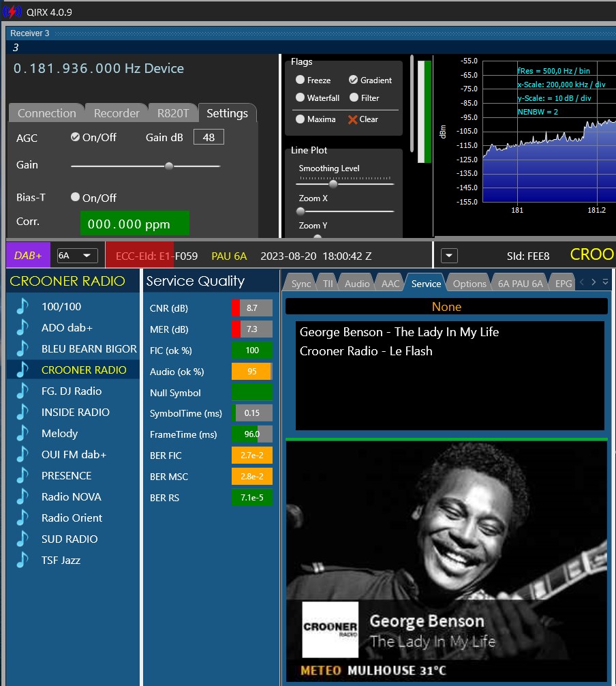Switch to the TII tab
This screenshot has width=616, height=686.
pos(328,284)
